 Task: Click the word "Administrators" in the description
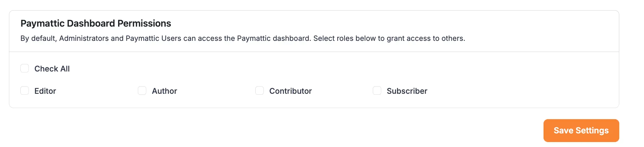[84, 38]
